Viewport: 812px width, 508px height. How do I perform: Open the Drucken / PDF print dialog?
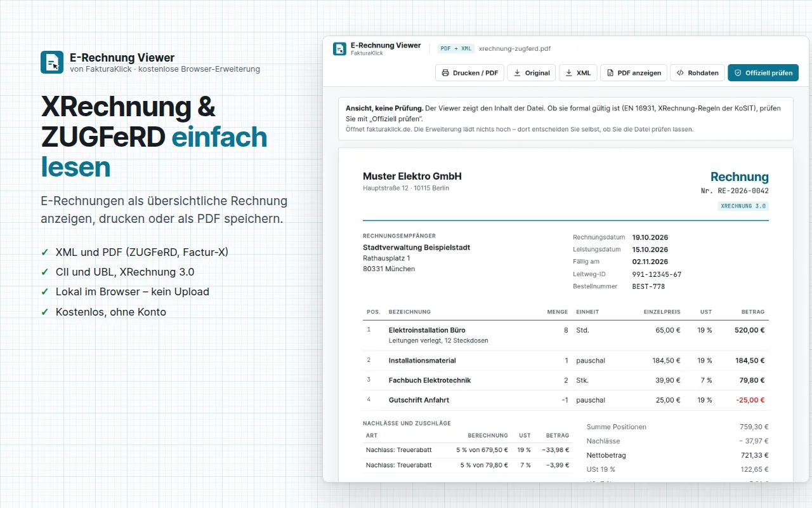pos(469,73)
